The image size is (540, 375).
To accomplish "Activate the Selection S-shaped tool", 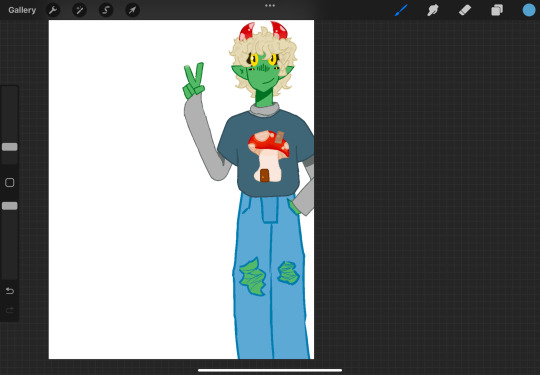I will [106, 10].
